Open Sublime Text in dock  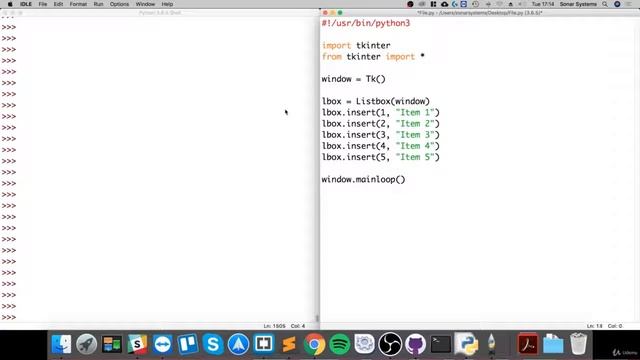[289, 344]
